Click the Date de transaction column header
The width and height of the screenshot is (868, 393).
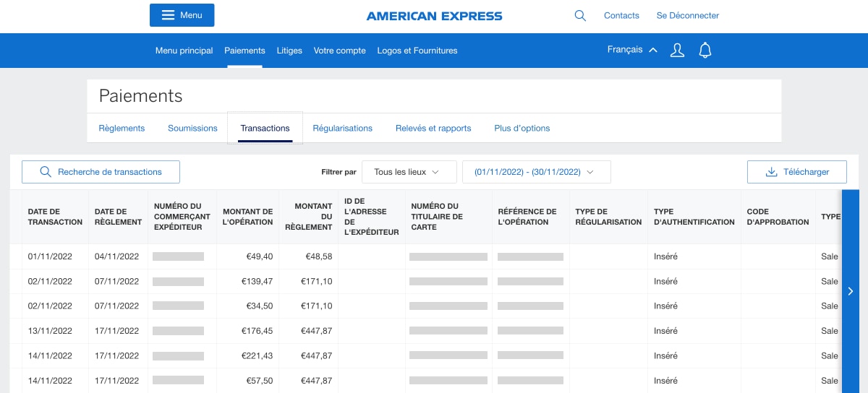pyautogui.click(x=55, y=217)
